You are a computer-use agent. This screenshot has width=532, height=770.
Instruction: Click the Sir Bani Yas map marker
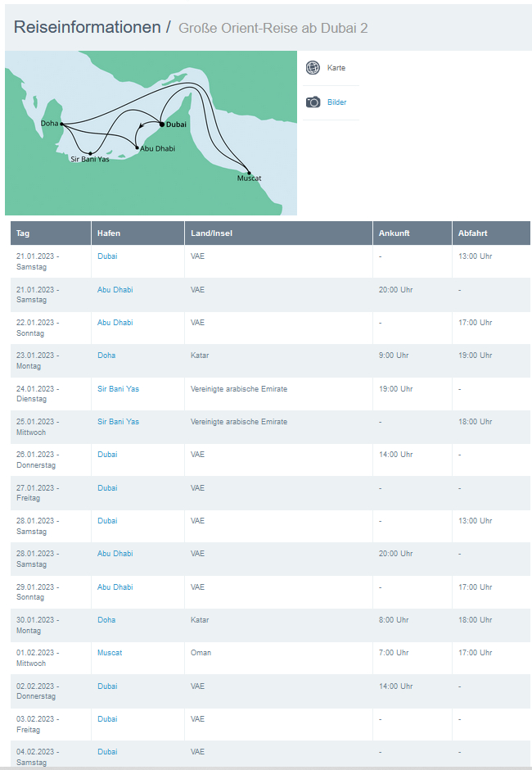tap(90, 153)
